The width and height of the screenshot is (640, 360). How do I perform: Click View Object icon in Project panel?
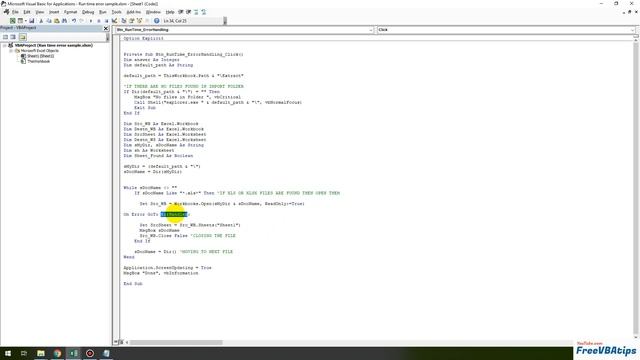(x=13, y=37)
